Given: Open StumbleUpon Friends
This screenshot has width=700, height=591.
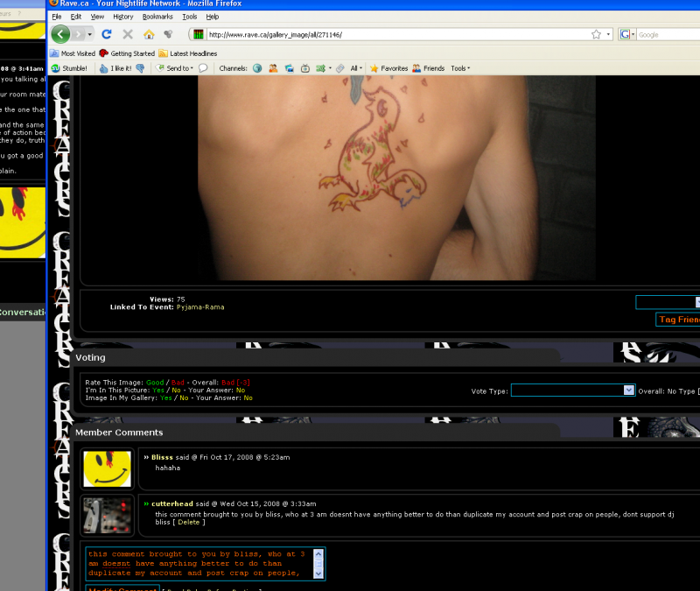Looking at the screenshot, I should tap(429, 68).
